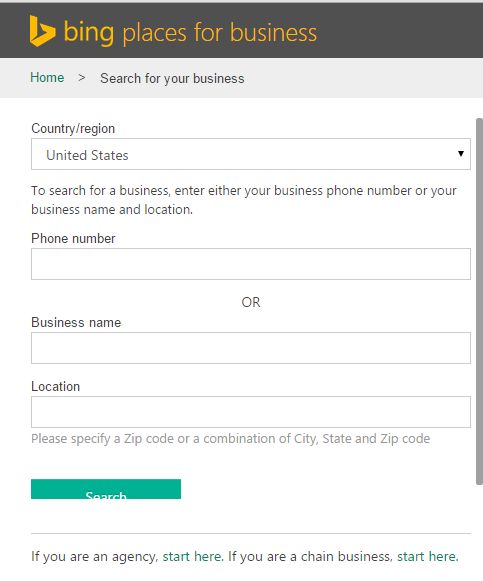This screenshot has width=483, height=581.
Task: Focus the Business name input field
Action: [x=251, y=348]
